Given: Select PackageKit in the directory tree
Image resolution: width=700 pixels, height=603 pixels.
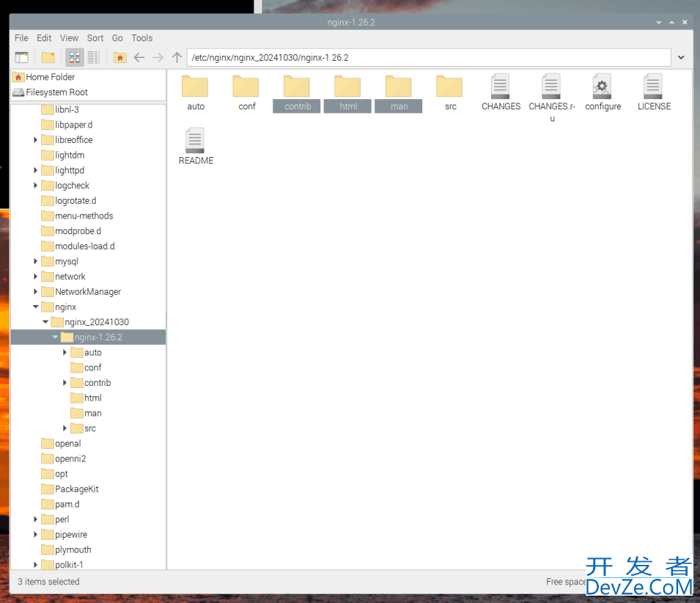Looking at the screenshot, I should 70,489.
